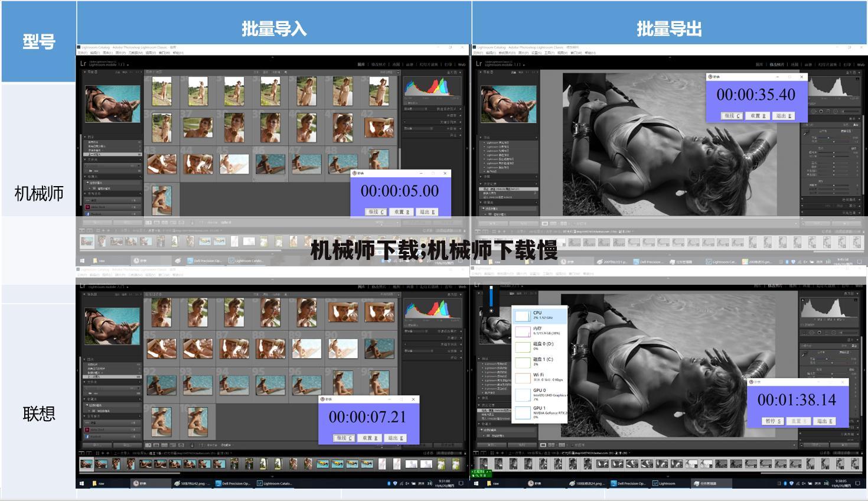Click 继续 C in the 00:00:05.00 stopwatch

coord(376,212)
